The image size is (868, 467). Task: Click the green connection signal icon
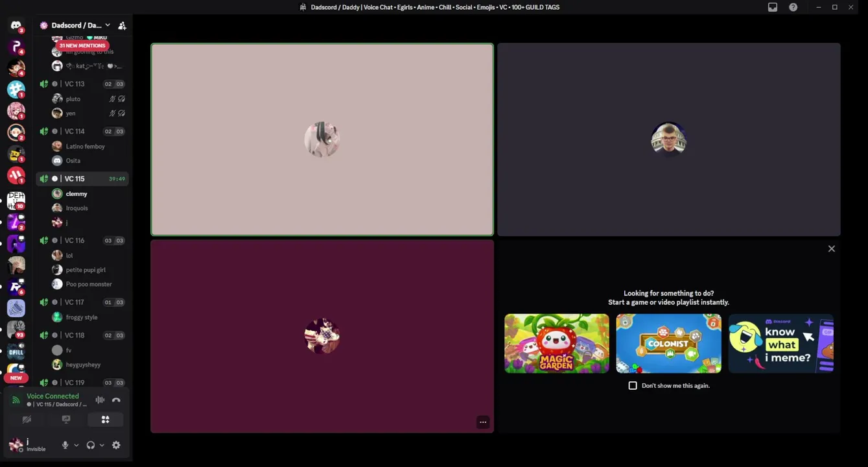16,400
